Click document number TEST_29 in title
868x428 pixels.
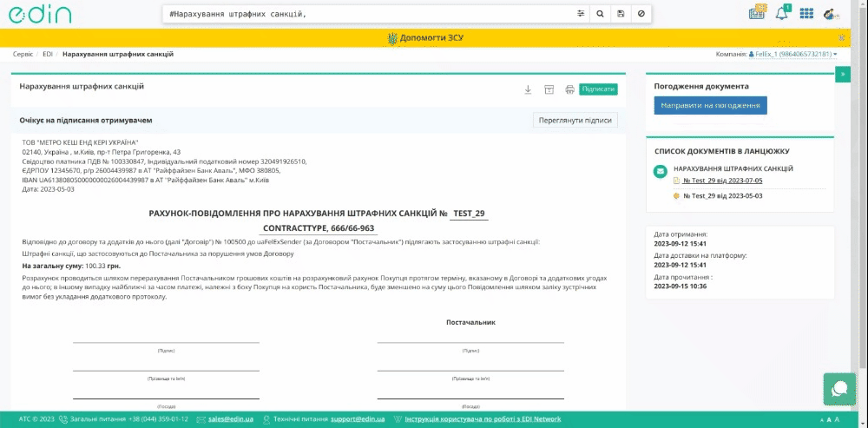click(x=469, y=214)
